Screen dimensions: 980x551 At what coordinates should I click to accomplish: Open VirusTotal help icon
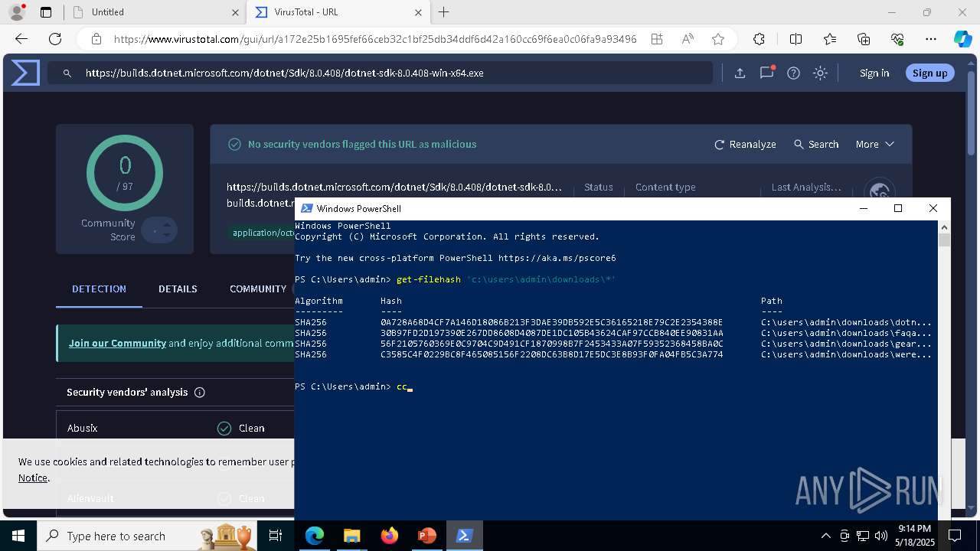point(794,73)
